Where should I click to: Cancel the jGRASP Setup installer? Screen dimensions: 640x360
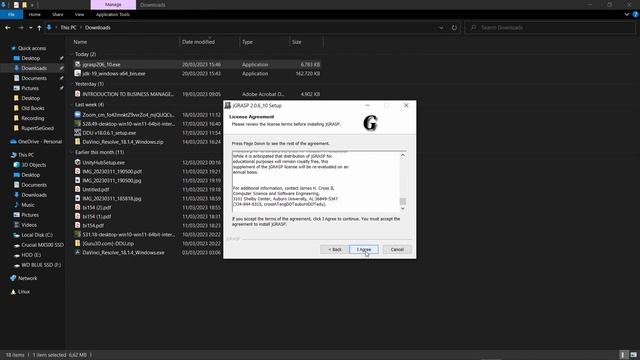point(397,249)
